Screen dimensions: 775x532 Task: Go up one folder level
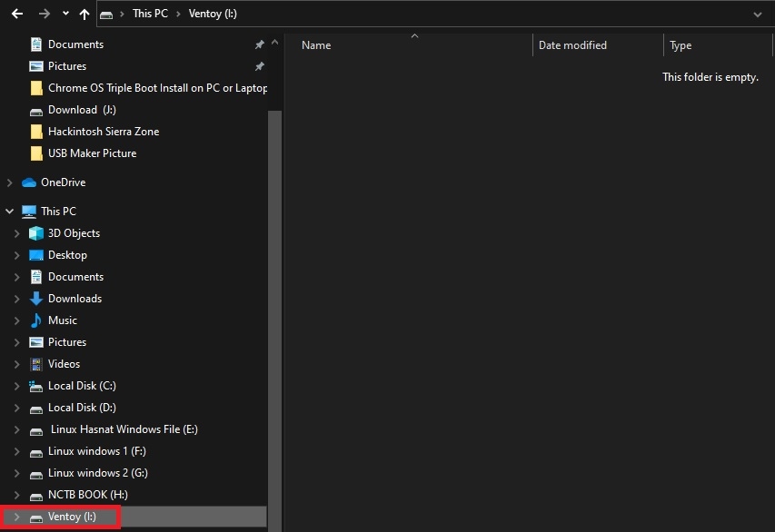point(84,14)
